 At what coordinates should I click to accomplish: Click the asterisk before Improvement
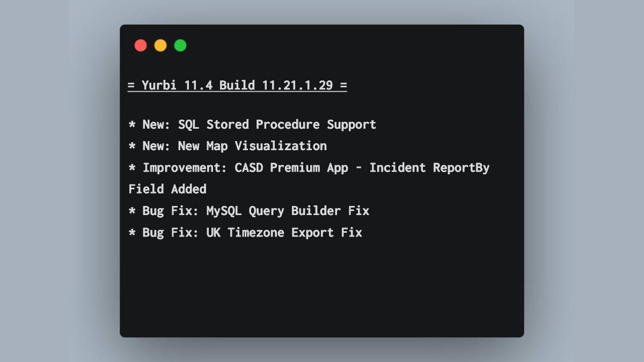[x=132, y=168]
